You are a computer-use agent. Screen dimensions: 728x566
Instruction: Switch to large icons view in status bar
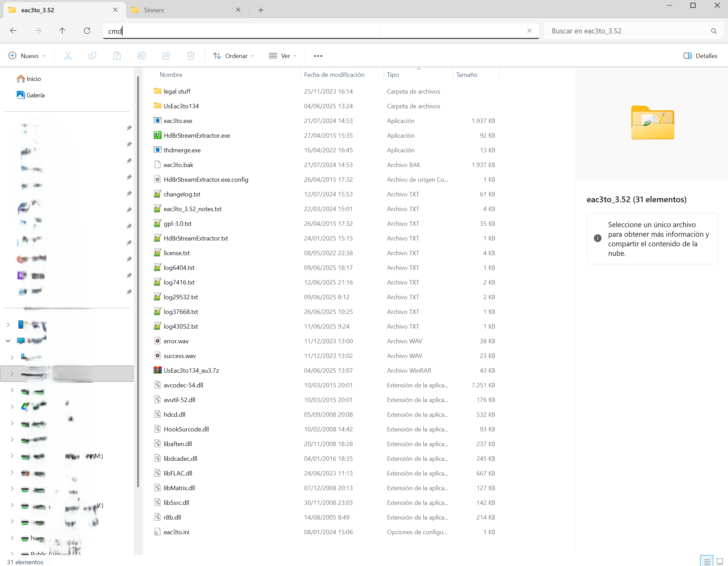tap(720, 561)
